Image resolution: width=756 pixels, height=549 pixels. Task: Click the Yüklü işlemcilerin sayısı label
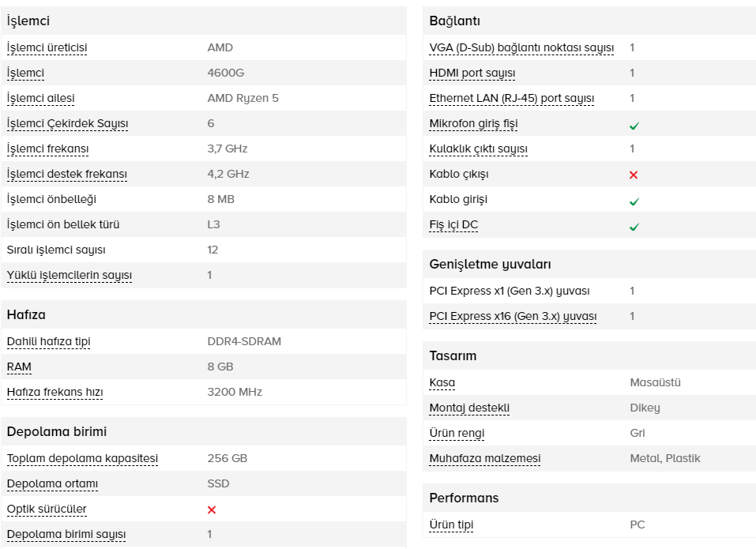70,275
